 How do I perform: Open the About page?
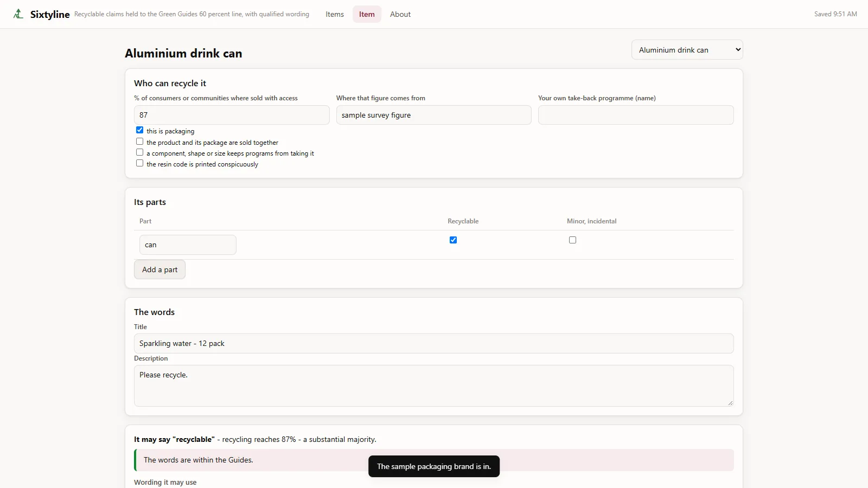tap(400, 14)
